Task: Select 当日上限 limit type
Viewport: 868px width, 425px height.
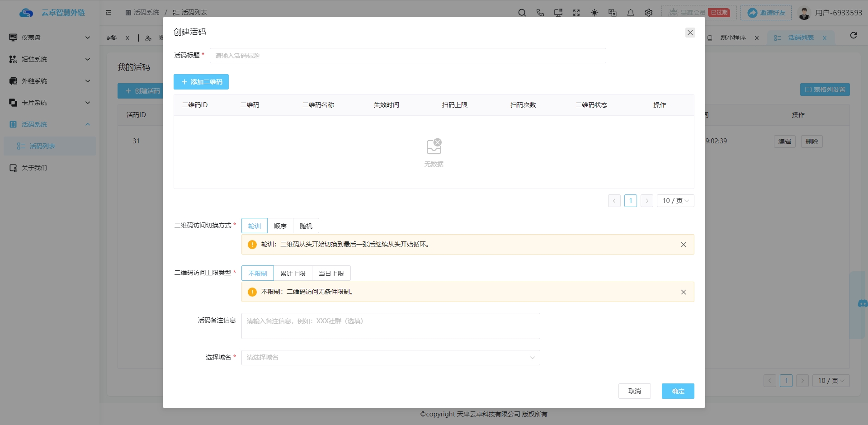Action: pos(331,274)
